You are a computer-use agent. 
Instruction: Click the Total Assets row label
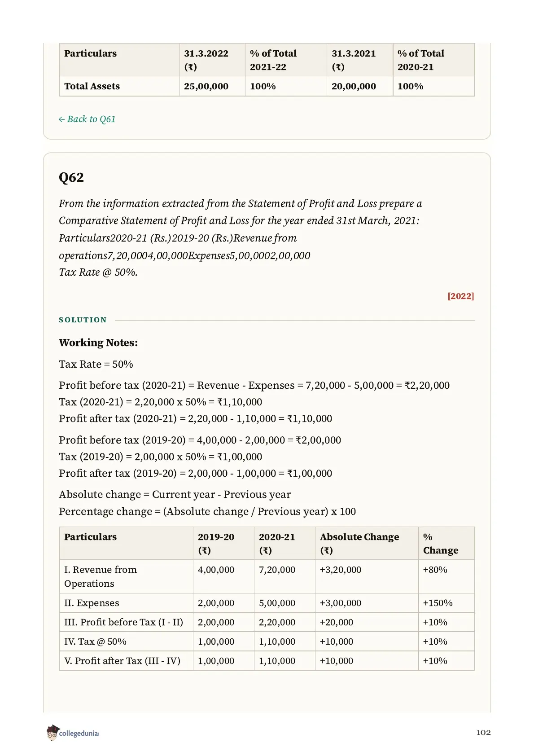[x=92, y=86]
